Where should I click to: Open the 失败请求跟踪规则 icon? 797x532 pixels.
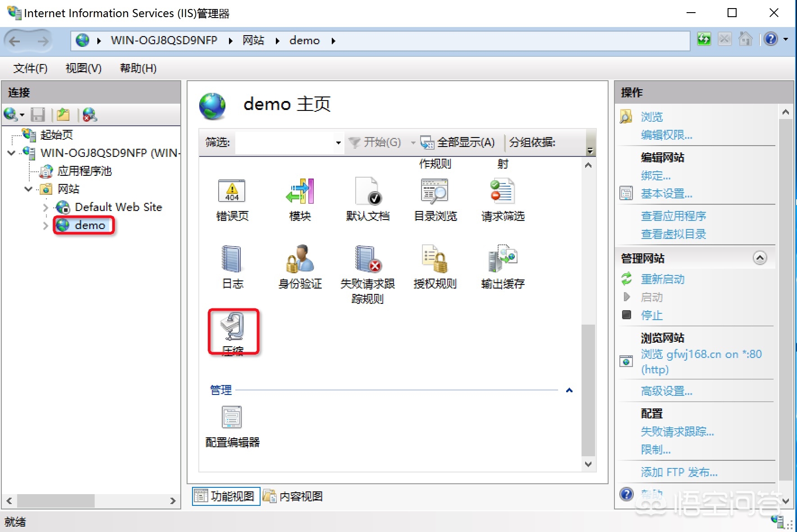[367, 259]
